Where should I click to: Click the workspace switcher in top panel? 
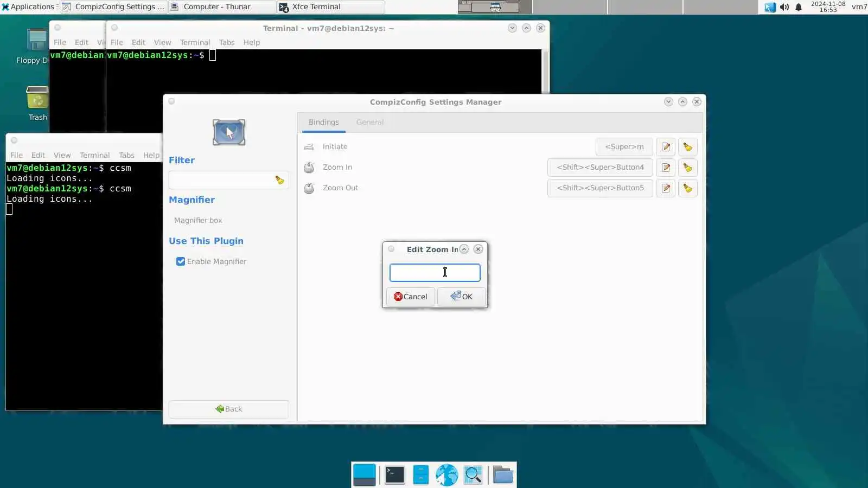(607, 7)
